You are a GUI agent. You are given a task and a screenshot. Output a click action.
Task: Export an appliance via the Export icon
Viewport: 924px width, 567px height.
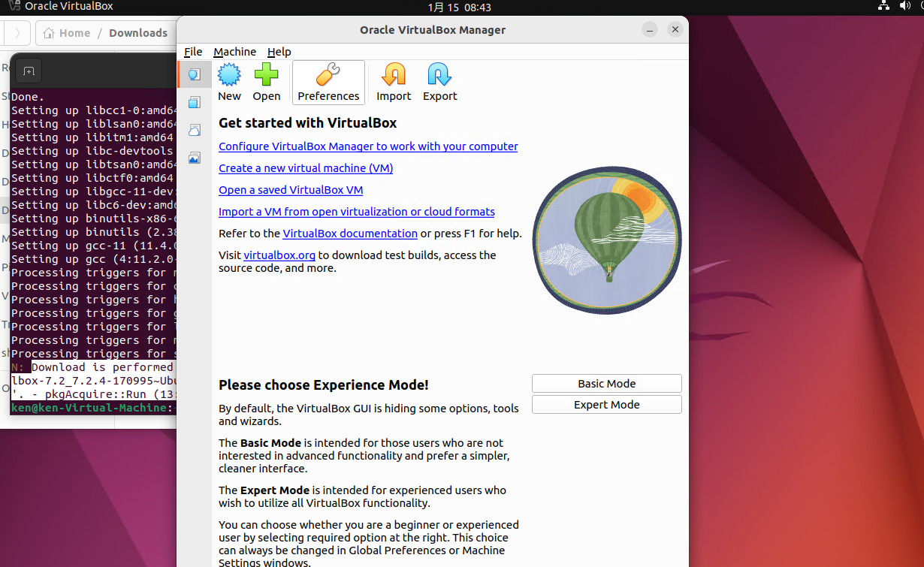click(439, 82)
